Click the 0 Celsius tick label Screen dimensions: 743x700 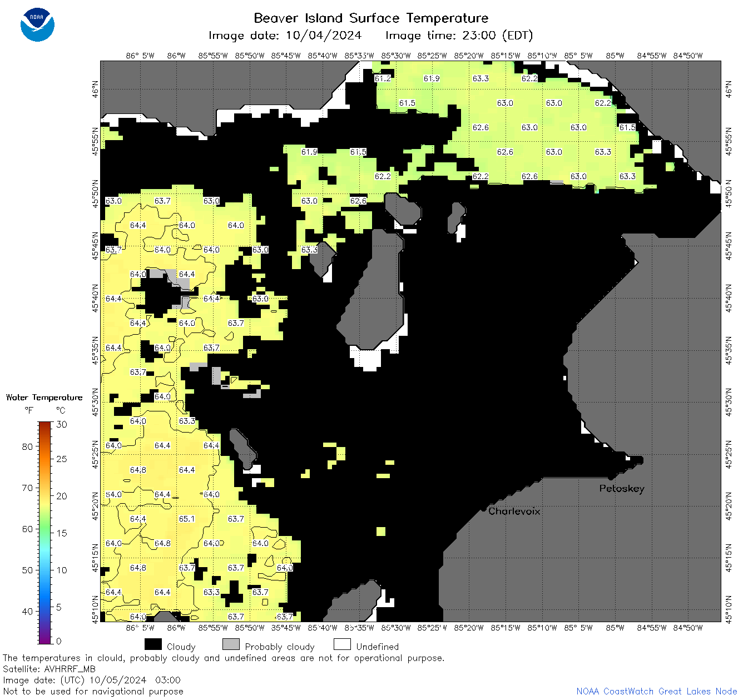[x=59, y=641]
